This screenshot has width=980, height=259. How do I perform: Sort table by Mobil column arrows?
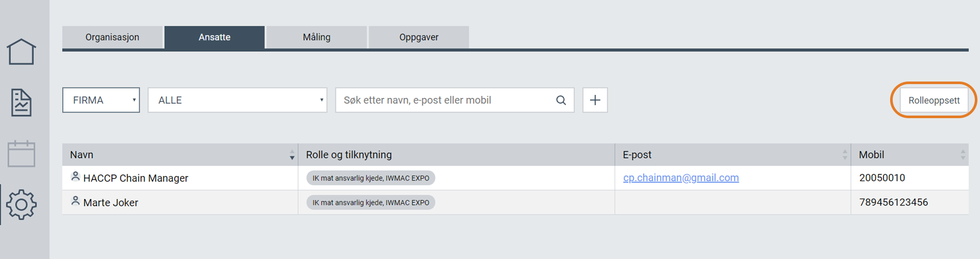(963, 155)
